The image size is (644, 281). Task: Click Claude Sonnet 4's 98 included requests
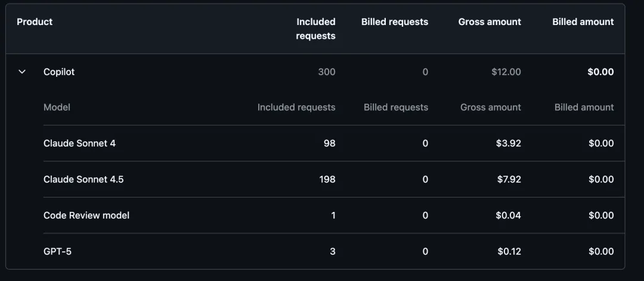coord(329,143)
